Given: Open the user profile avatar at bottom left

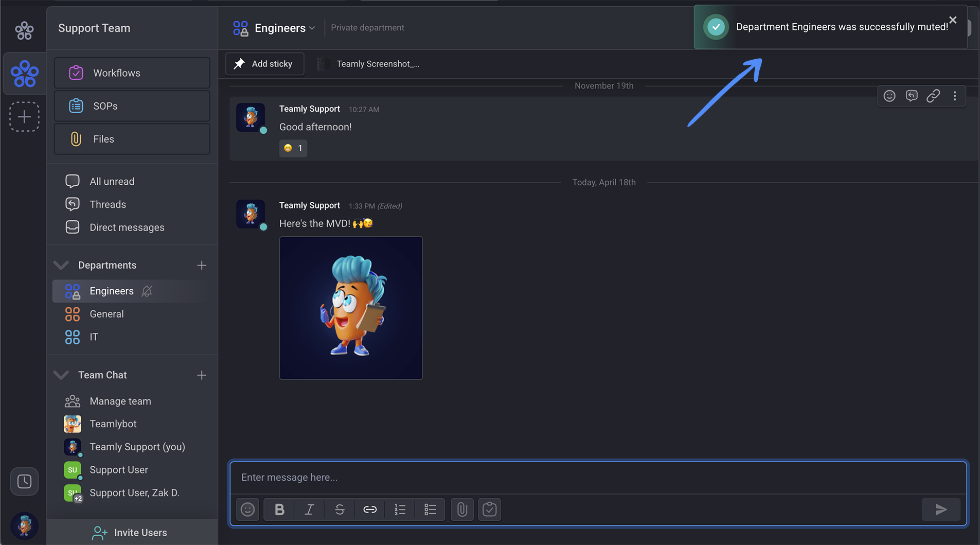Looking at the screenshot, I should coord(24,525).
